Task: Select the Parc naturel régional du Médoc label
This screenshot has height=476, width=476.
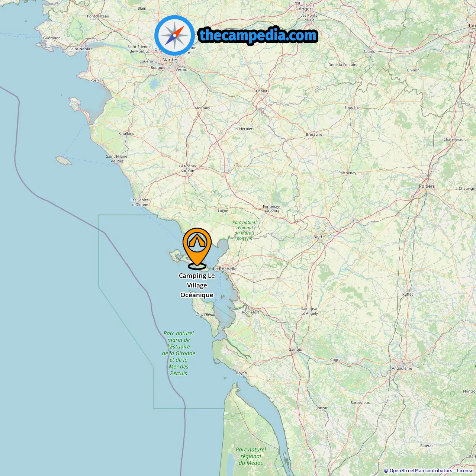Action: [x=251, y=456]
